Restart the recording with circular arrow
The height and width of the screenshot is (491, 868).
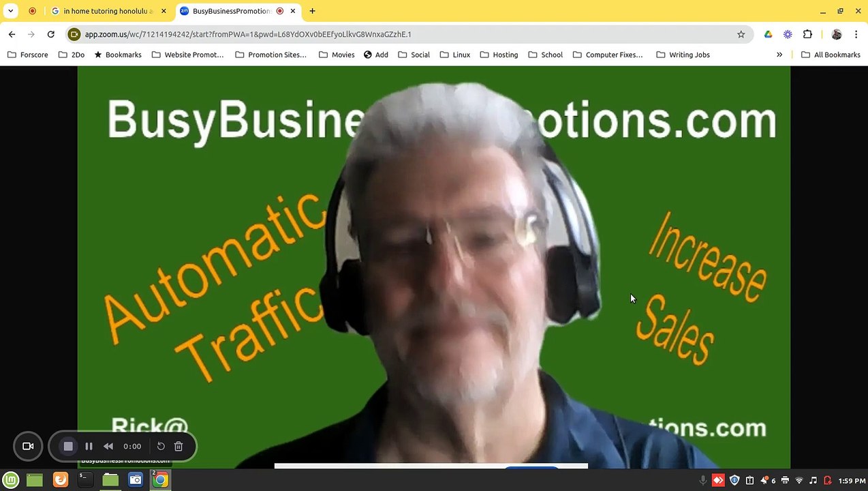point(161,447)
